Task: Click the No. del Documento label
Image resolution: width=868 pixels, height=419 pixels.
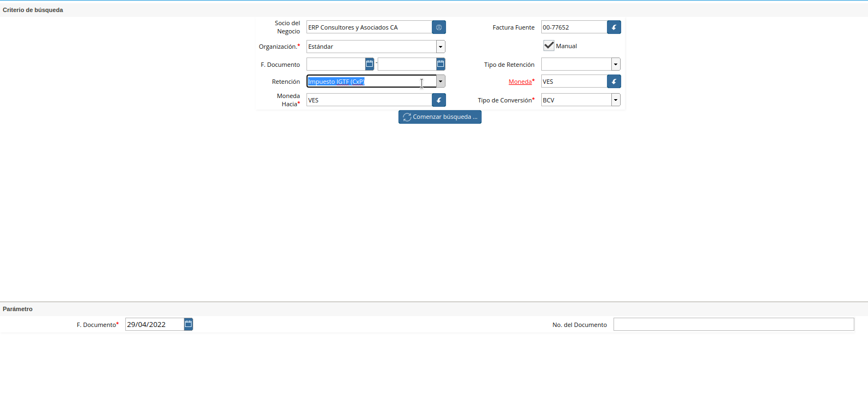Action: point(580,325)
